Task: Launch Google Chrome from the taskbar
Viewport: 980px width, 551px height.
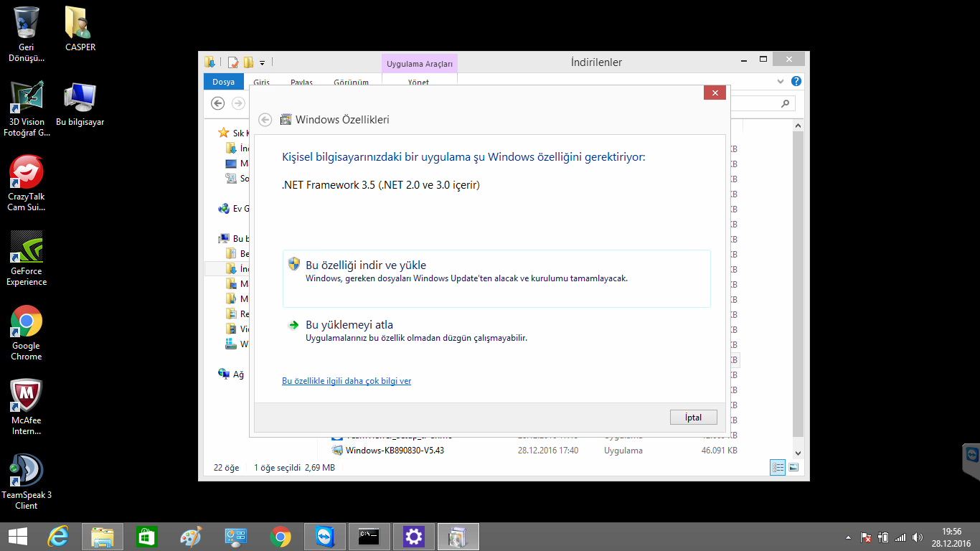Action: point(280,536)
